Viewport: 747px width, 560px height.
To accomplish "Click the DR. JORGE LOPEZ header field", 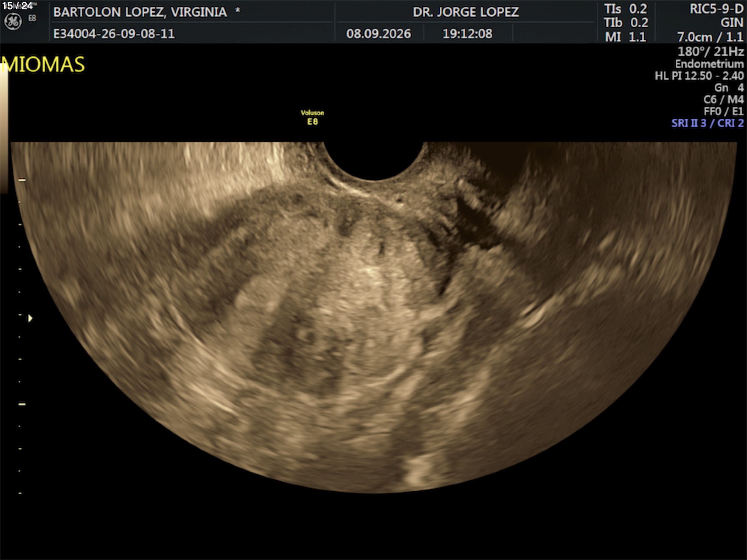I will (466, 12).
